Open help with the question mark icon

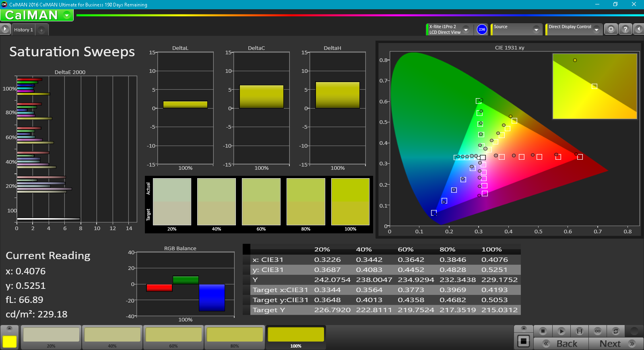coord(625,29)
